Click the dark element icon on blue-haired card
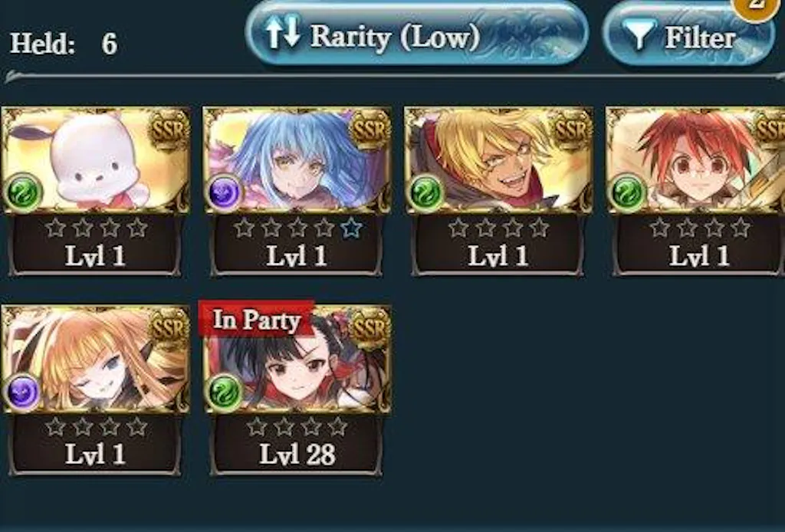This screenshot has width=785, height=532. pos(225,192)
